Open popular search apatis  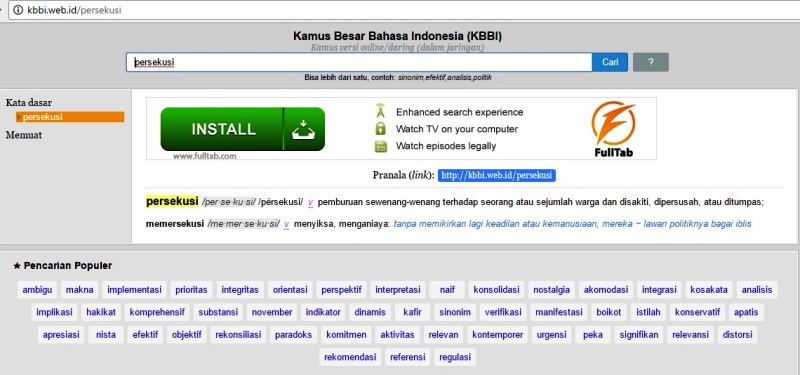point(746,312)
